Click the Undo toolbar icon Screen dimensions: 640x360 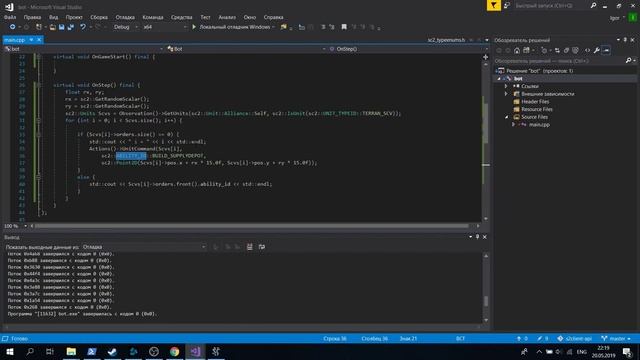point(83,27)
